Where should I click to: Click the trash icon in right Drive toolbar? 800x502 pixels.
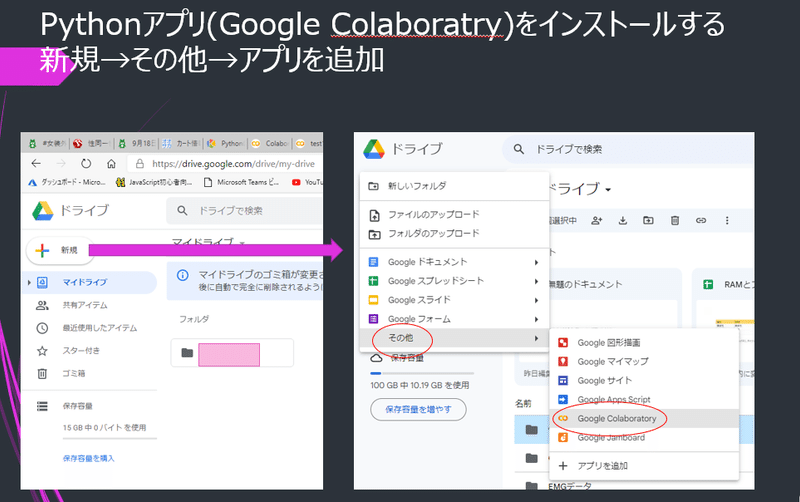(674, 220)
